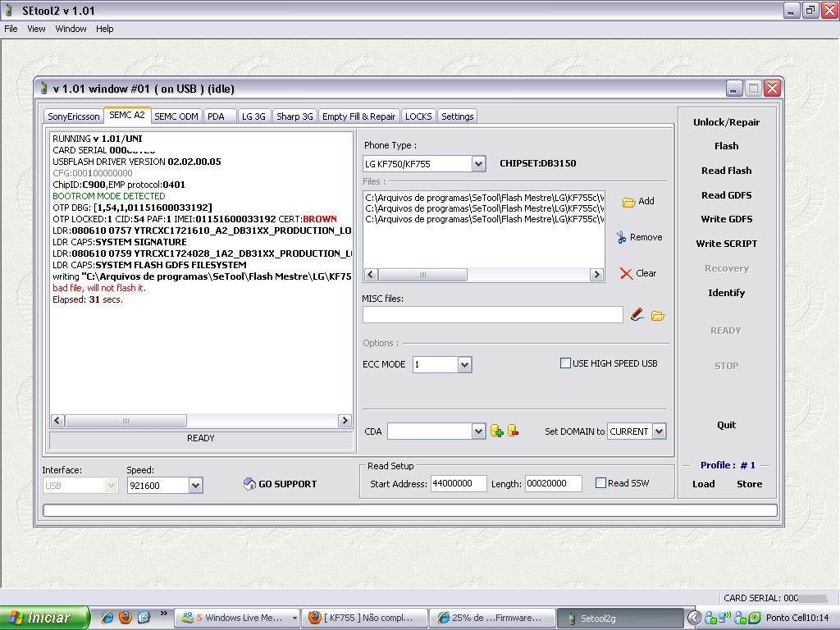This screenshot has height=630, width=840.
Task: Open the Sharp 3G tab
Action: pyautogui.click(x=294, y=116)
